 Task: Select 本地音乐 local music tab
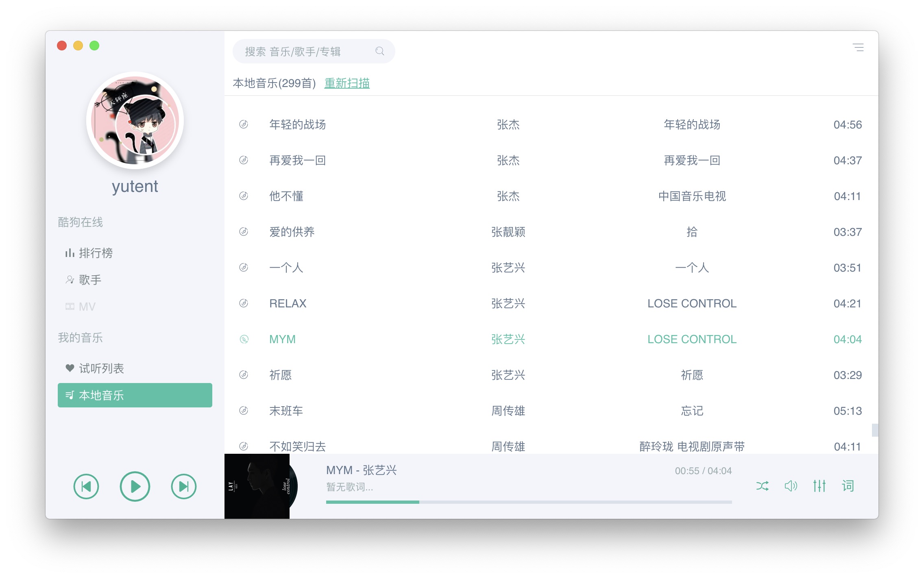point(135,395)
